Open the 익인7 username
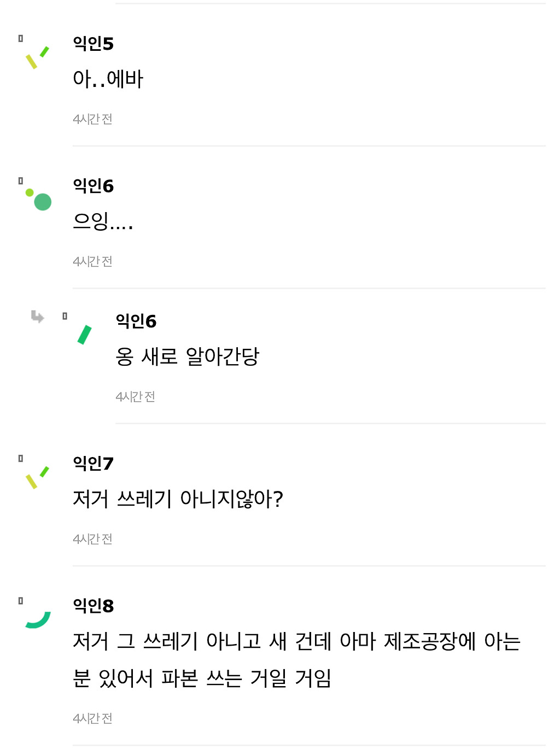560x755 pixels. click(x=93, y=464)
